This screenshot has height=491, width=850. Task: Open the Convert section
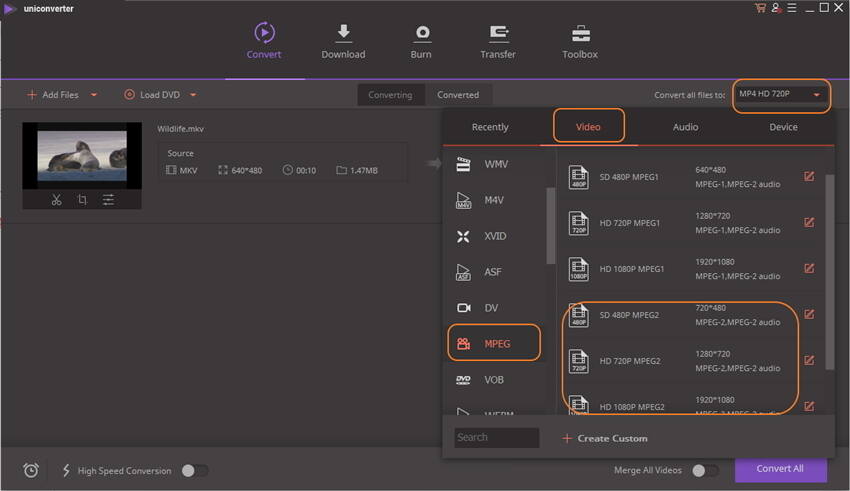264,41
